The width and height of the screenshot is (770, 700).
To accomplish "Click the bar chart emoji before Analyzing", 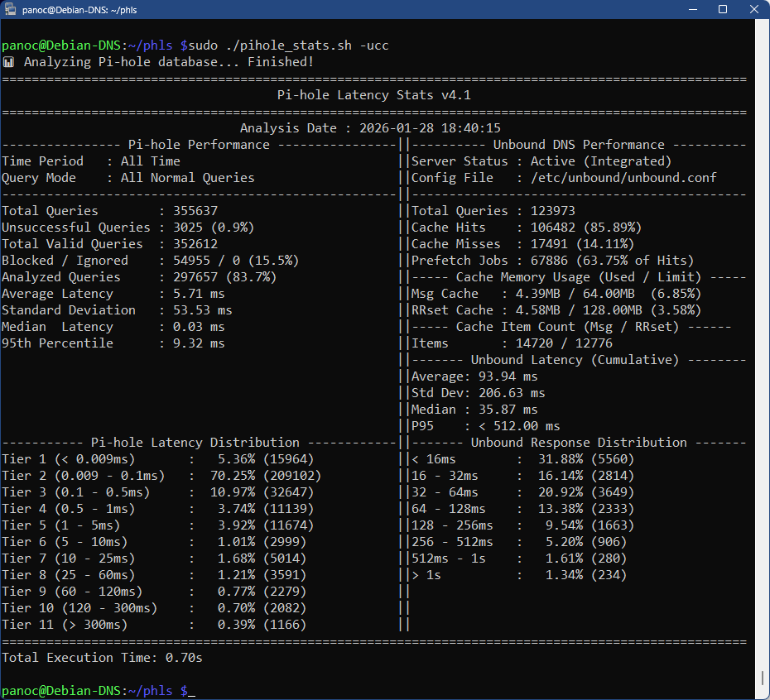I will [x=8, y=62].
